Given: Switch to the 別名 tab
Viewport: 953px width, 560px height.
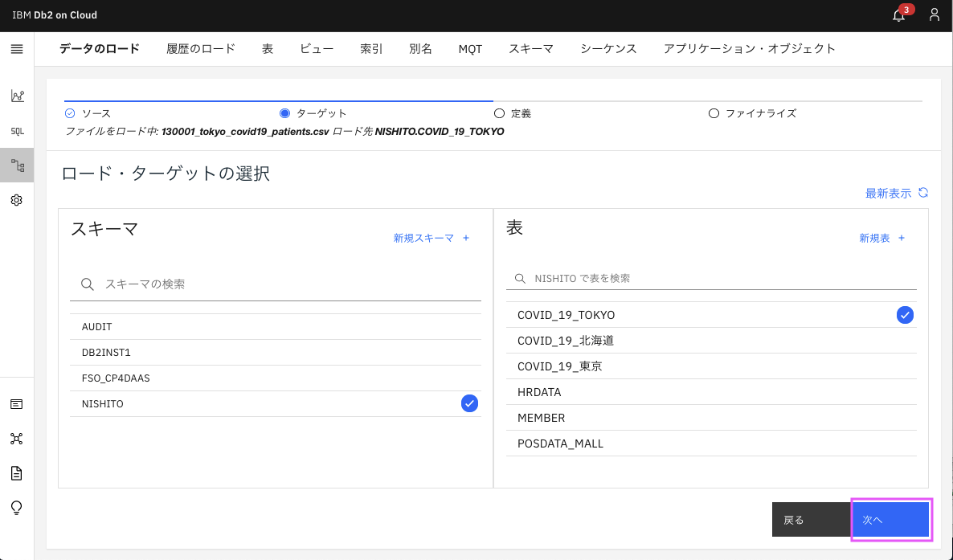Looking at the screenshot, I should (420, 49).
